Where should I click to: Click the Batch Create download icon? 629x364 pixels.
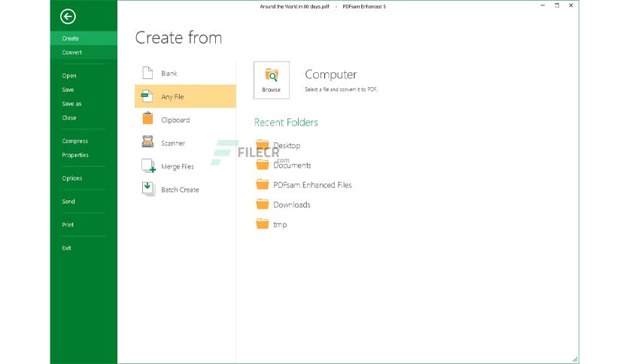(x=148, y=189)
